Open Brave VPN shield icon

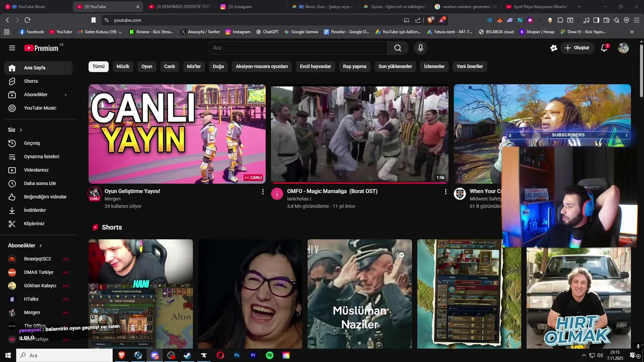[x=626, y=20]
